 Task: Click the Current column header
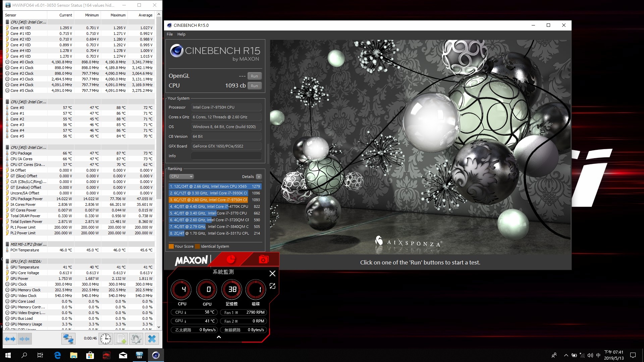[x=61, y=15]
